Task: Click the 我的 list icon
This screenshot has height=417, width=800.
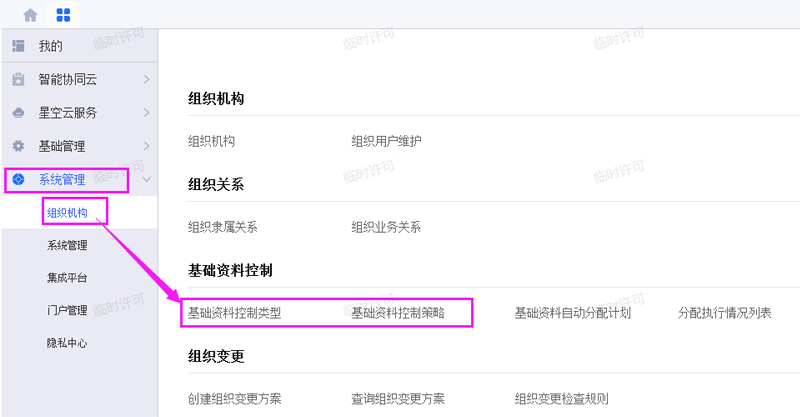Action: [x=18, y=46]
